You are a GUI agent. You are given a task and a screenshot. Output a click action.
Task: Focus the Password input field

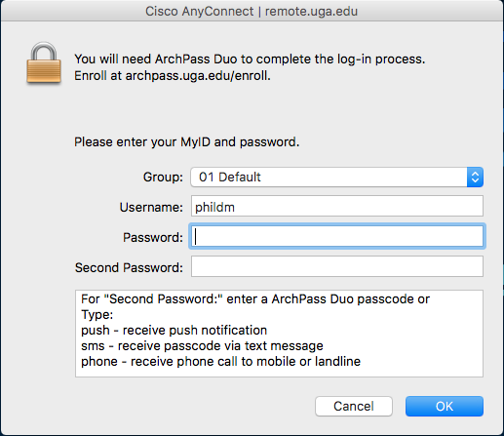pos(337,236)
